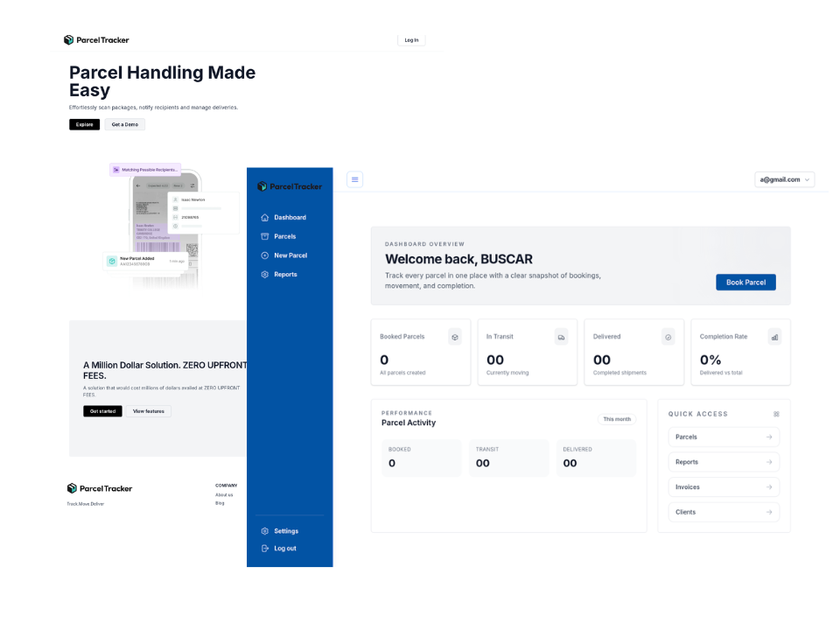Open the a@gmail.com account dropdown

[783, 179]
